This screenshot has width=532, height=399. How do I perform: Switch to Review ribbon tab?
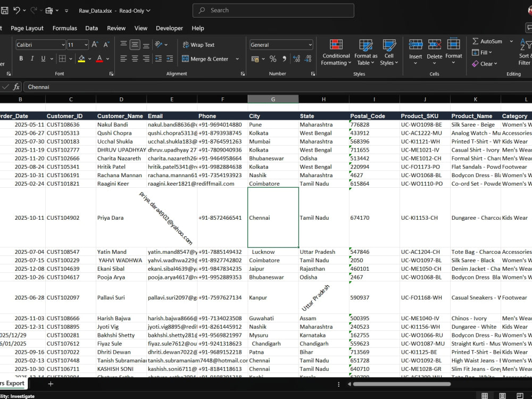pyautogui.click(x=116, y=28)
